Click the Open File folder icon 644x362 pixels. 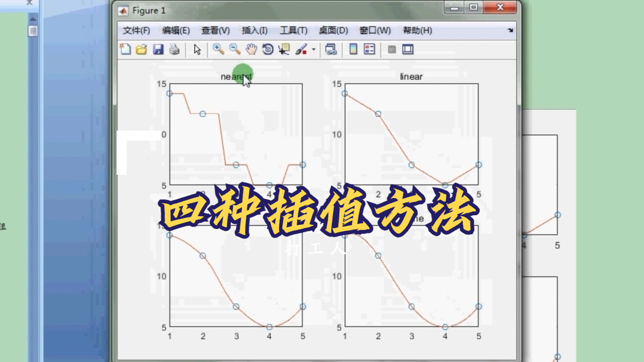pos(142,49)
